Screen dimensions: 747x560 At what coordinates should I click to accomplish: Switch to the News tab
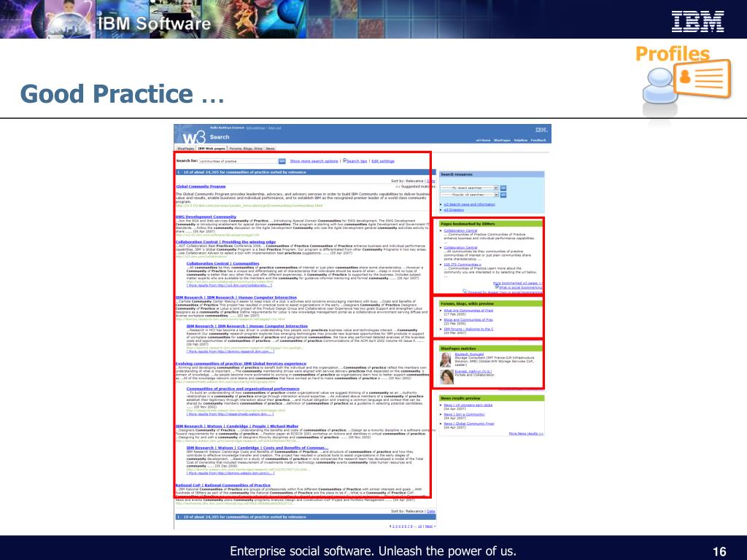coord(270,149)
